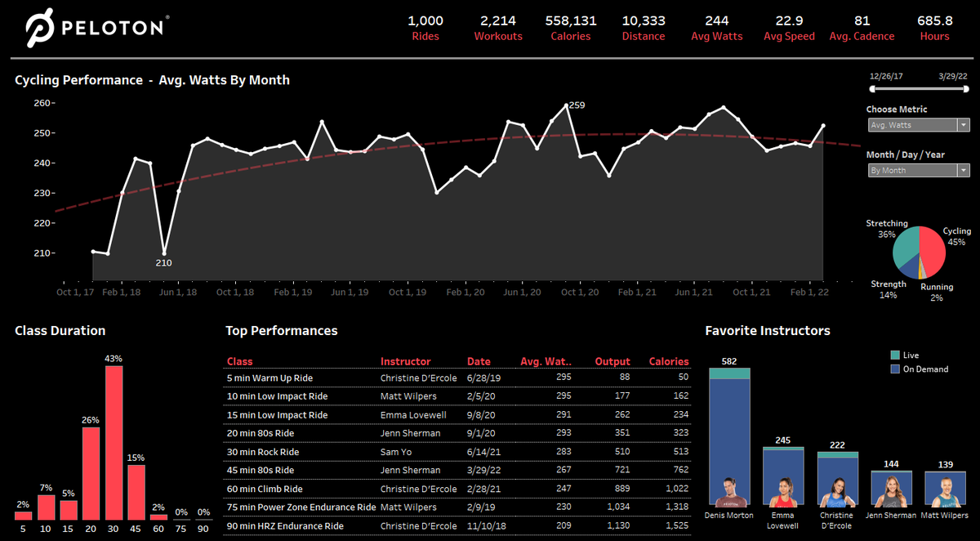Sort by the Output column header
The height and width of the screenshot is (541, 980).
tap(612, 361)
